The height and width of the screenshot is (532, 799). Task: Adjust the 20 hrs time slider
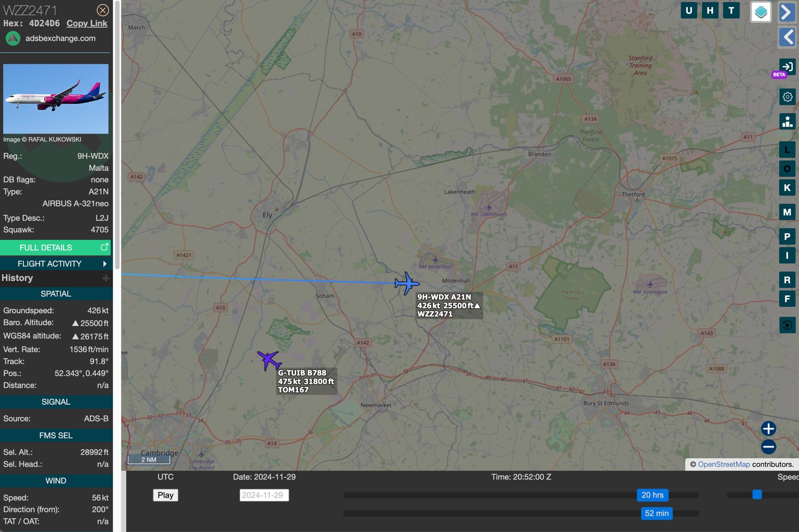tap(652, 495)
